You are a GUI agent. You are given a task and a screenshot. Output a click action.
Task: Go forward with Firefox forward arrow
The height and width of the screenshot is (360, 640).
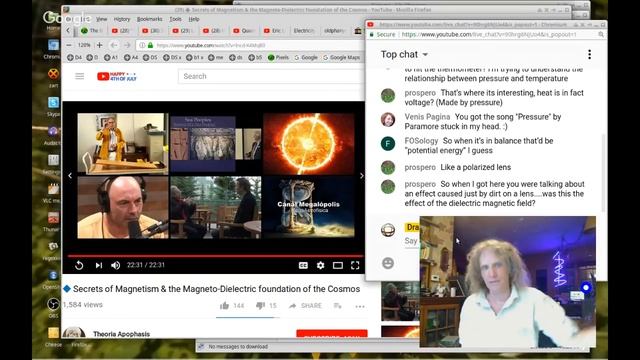127,45
